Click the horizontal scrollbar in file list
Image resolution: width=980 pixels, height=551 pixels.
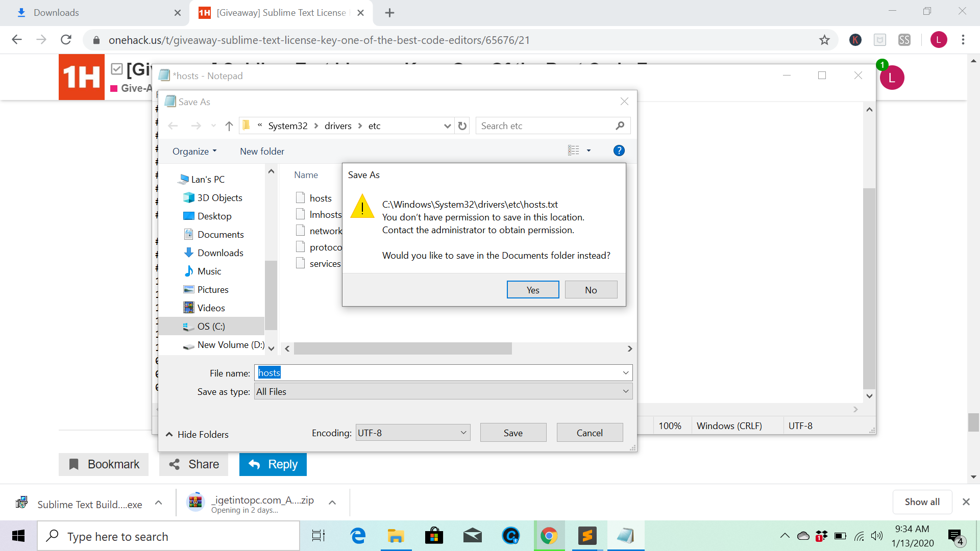tap(403, 348)
